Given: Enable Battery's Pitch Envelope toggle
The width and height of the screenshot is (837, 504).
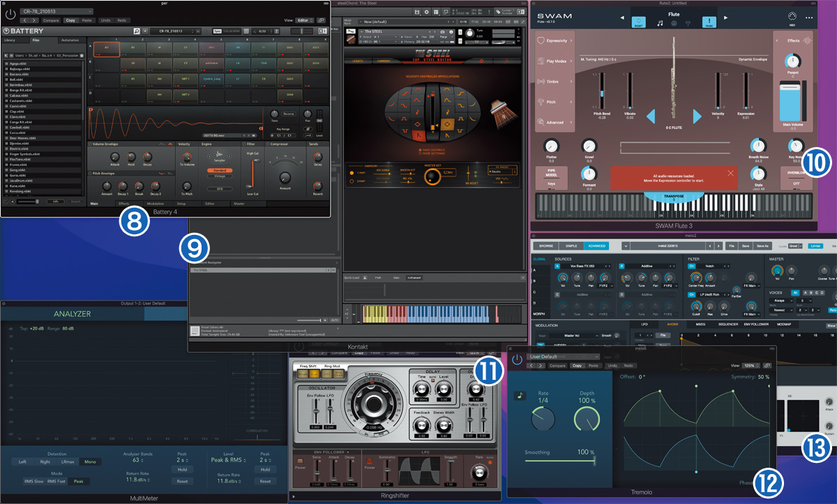Looking at the screenshot, I should [x=91, y=172].
